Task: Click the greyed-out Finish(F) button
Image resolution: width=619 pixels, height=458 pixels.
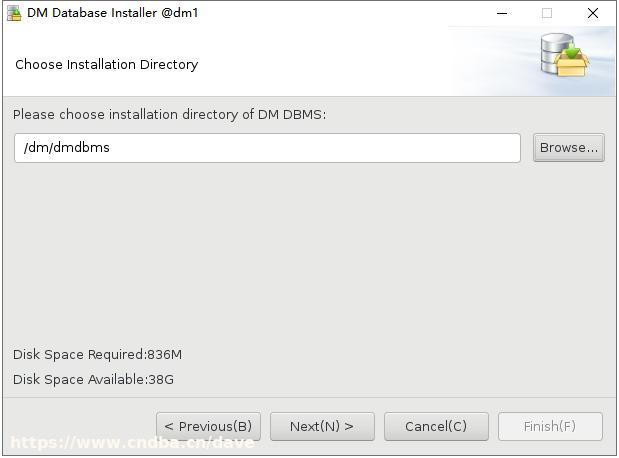Action: point(550,426)
